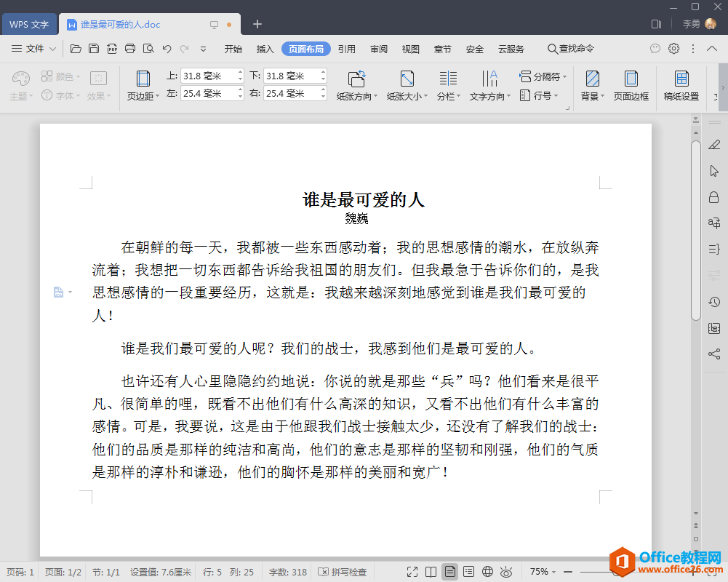Open the translate icon in right sidebar

point(714,223)
